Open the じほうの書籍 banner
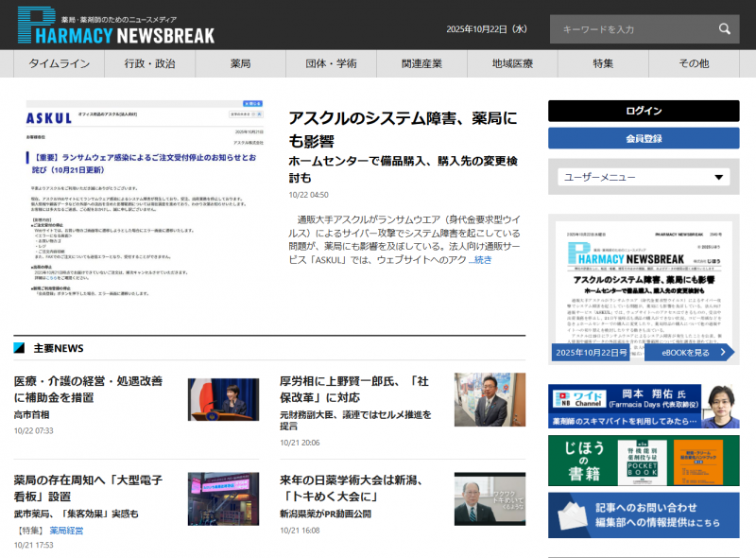Screen dimensions: 756x558 644,461
